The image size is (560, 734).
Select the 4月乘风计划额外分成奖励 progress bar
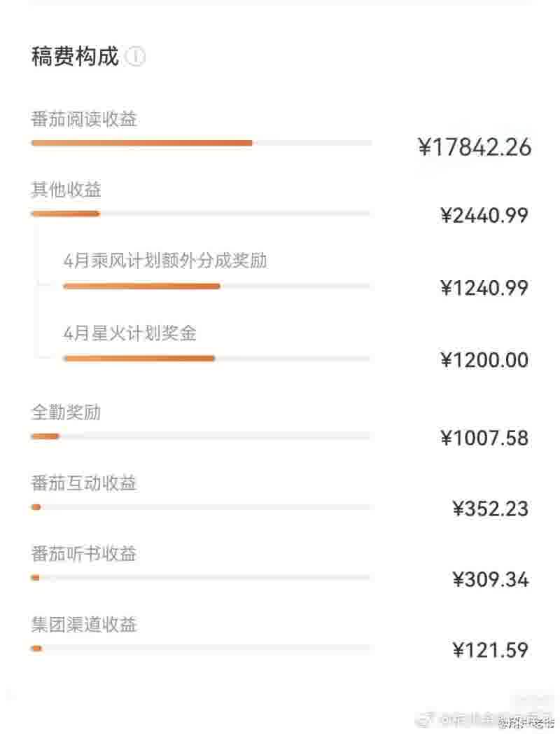(216, 286)
